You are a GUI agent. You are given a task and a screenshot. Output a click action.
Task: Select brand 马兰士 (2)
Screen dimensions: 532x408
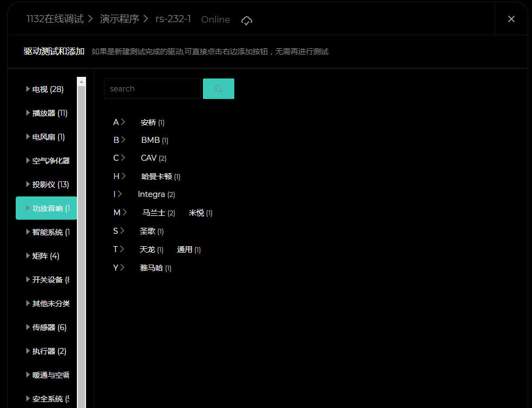click(x=159, y=213)
